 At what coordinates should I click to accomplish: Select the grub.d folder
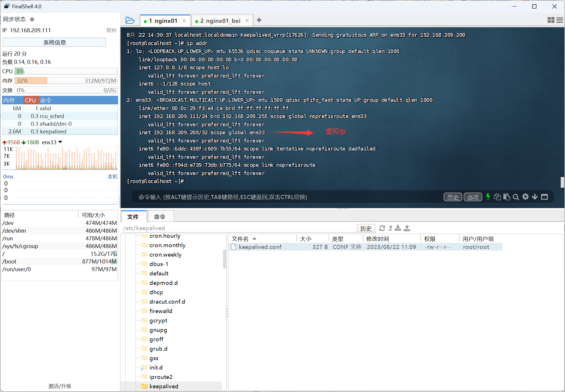[x=158, y=349]
